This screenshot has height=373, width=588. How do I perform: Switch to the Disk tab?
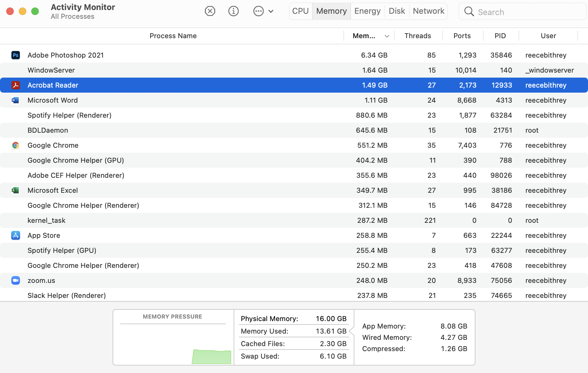(397, 11)
